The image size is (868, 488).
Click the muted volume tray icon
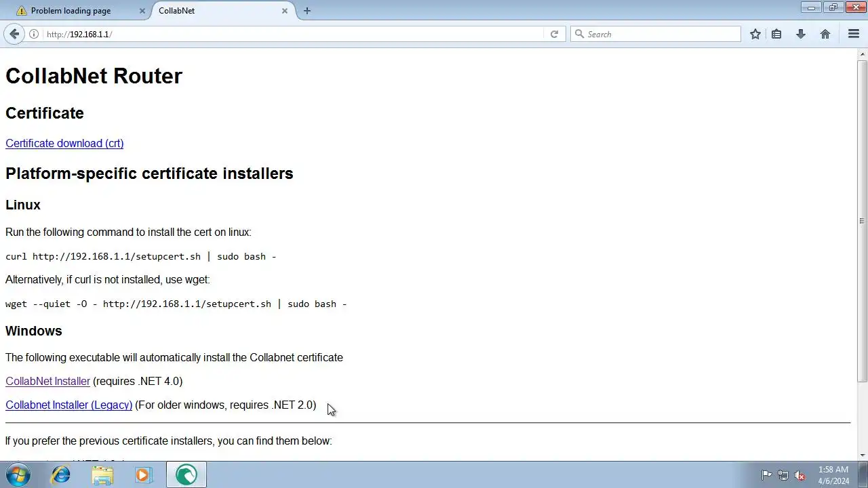click(800, 475)
